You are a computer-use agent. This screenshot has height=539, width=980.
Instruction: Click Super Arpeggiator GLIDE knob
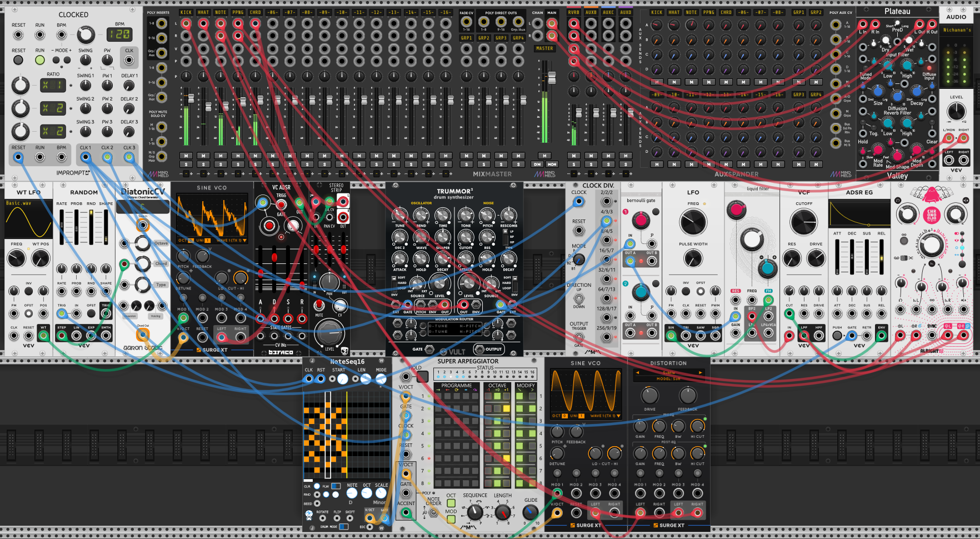531,512
